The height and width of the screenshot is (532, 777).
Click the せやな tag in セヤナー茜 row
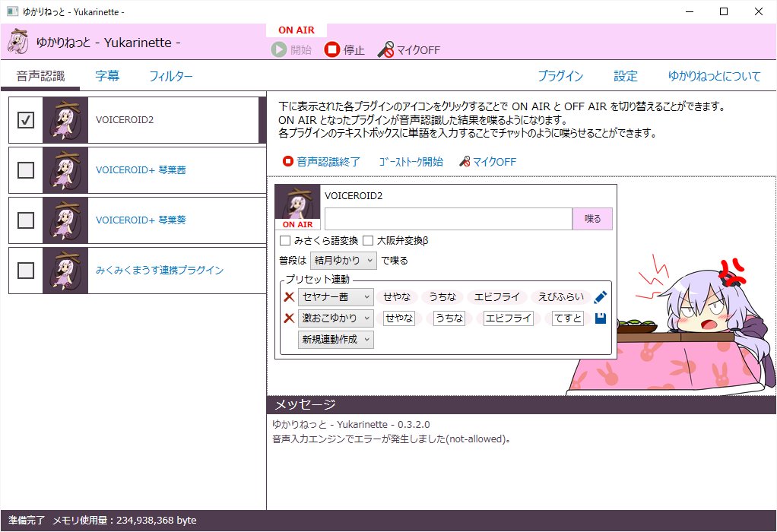tap(397, 296)
